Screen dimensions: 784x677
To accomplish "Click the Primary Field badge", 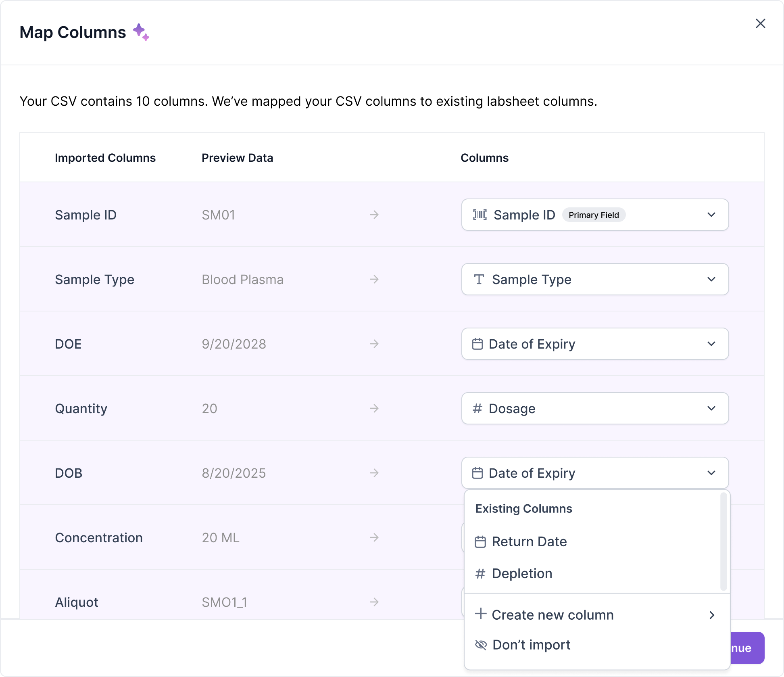I will (x=593, y=215).
